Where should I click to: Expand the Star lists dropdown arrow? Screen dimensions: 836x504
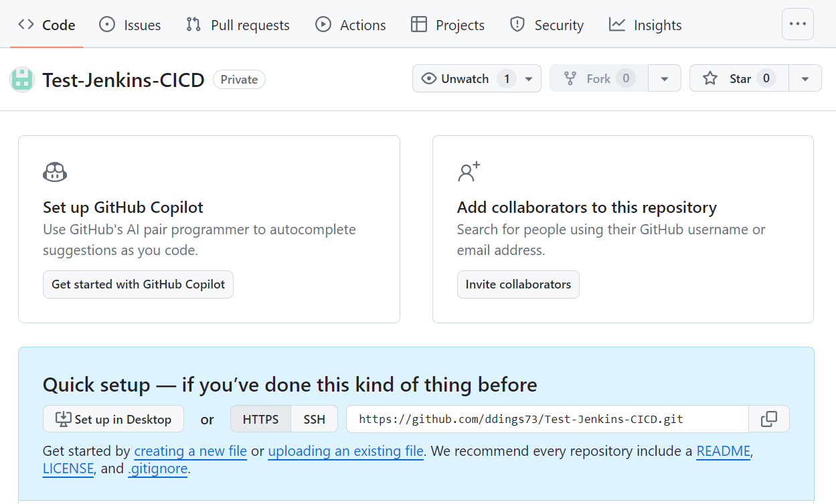[x=805, y=78]
